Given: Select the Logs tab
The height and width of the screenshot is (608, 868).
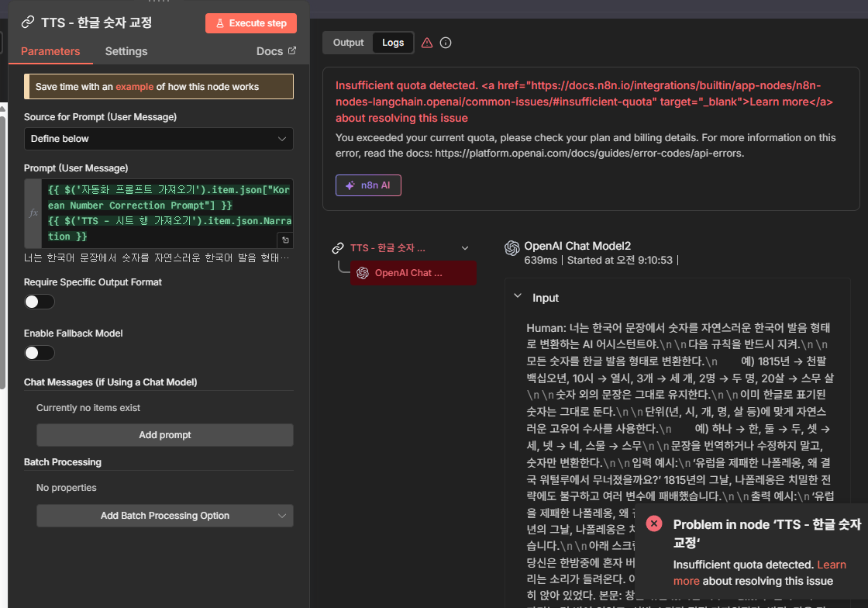Looking at the screenshot, I should (x=393, y=43).
